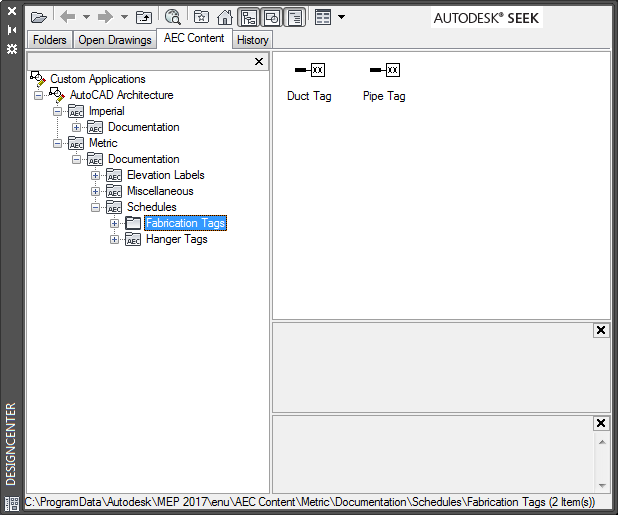This screenshot has height=515, width=618.
Task: Expand the Elevation Labels node
Action: (95, 175)
